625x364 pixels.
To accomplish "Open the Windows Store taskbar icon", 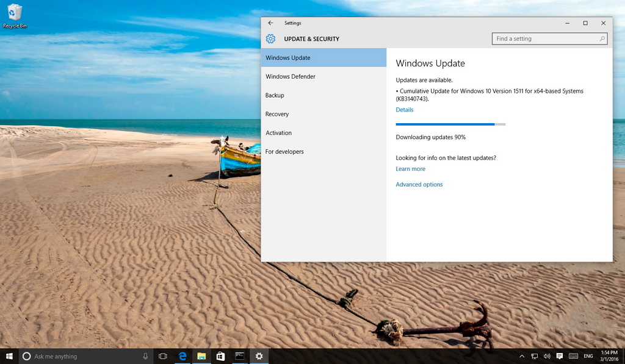I will click(220, 356).
